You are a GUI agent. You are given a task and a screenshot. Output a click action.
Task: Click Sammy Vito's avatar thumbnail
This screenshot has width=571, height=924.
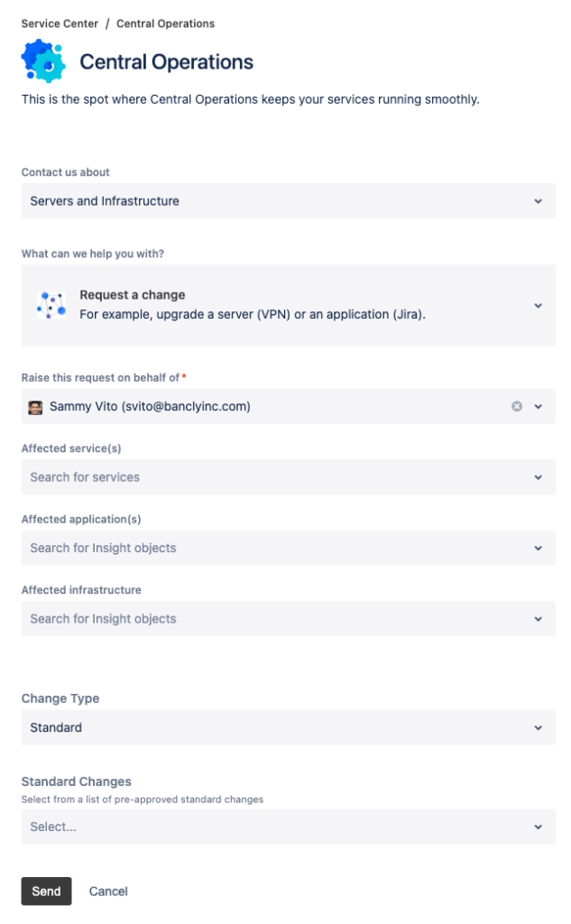pos(35,406)
